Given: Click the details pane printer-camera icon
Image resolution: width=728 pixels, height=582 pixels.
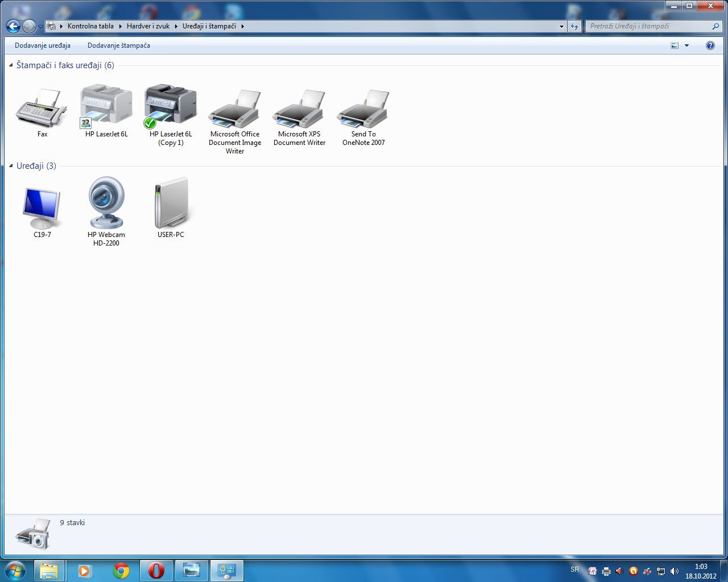Looking at the screenshot, I should [x=34, y=534].
